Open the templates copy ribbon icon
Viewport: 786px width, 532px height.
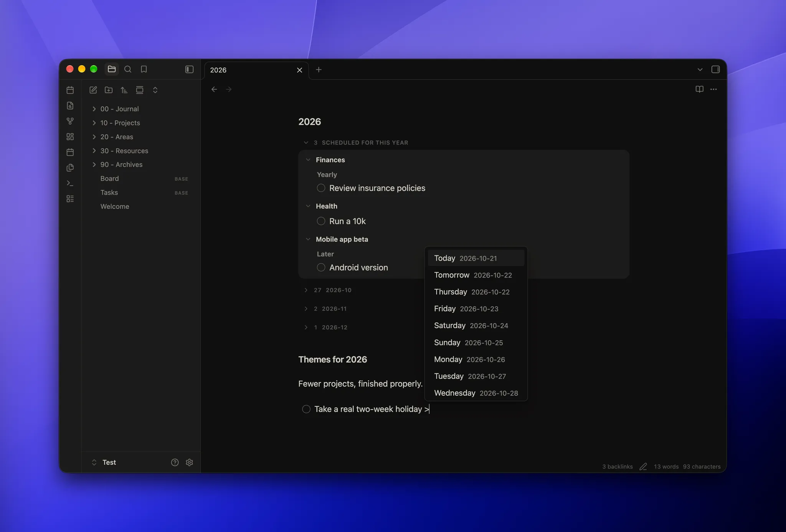tap(70, 168)
